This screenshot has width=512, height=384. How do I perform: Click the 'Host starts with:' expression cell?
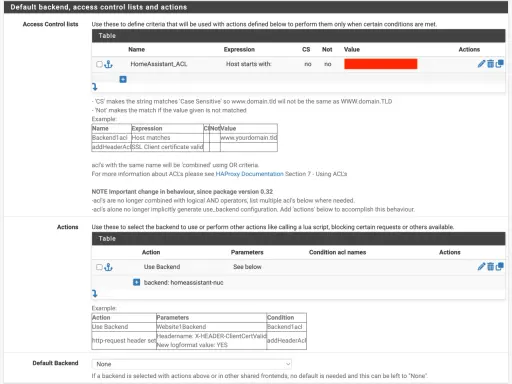pos(249,64)
